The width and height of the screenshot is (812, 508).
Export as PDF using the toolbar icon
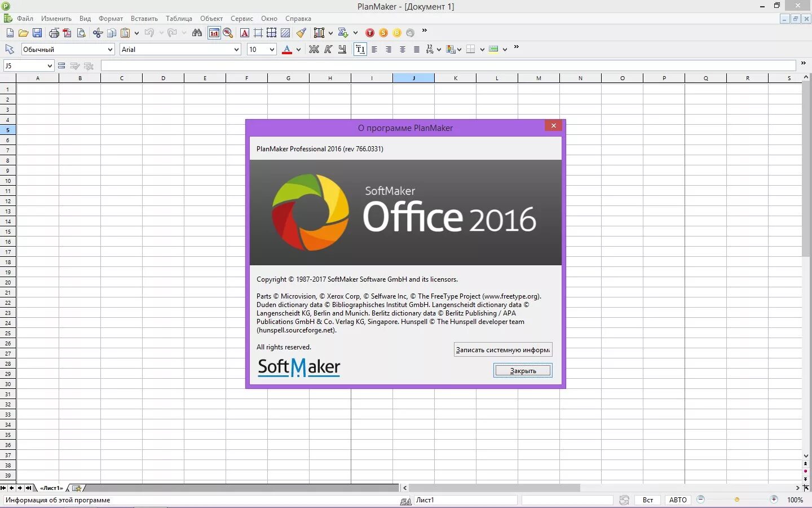68,33
